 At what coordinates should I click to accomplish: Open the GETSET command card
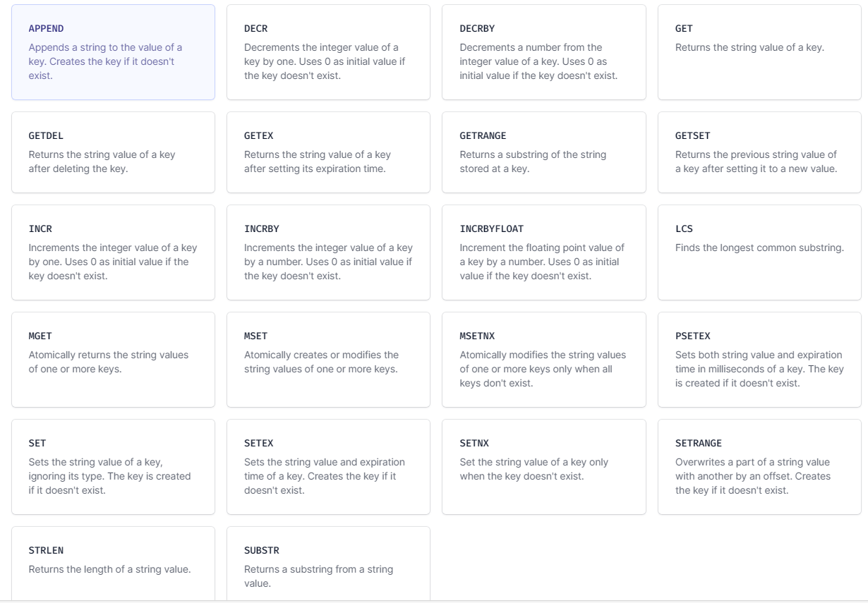click(759, 152)
